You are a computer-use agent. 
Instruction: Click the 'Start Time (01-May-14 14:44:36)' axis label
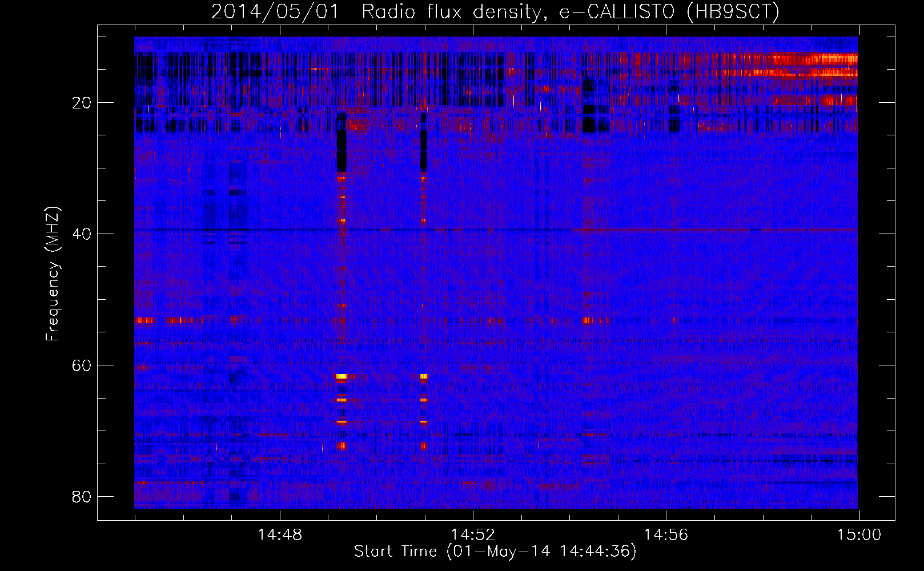click(495, 552)
